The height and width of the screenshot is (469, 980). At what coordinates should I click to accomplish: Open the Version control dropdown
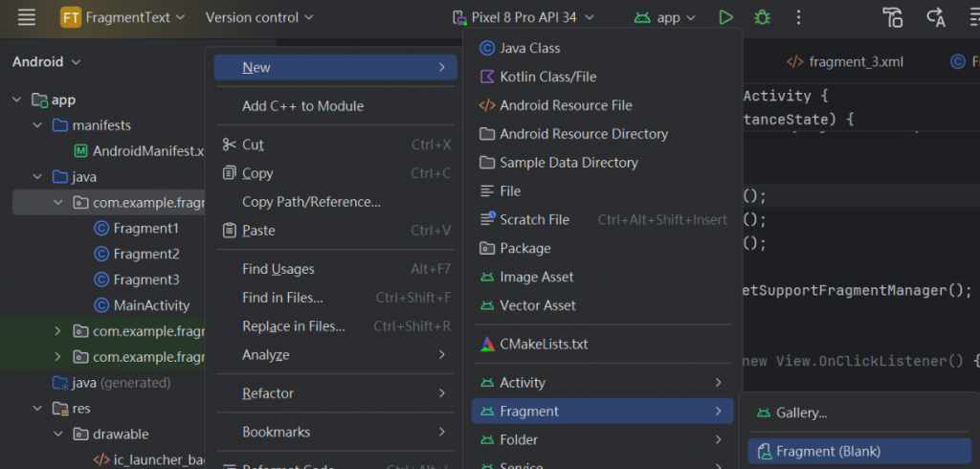[259, 17]
